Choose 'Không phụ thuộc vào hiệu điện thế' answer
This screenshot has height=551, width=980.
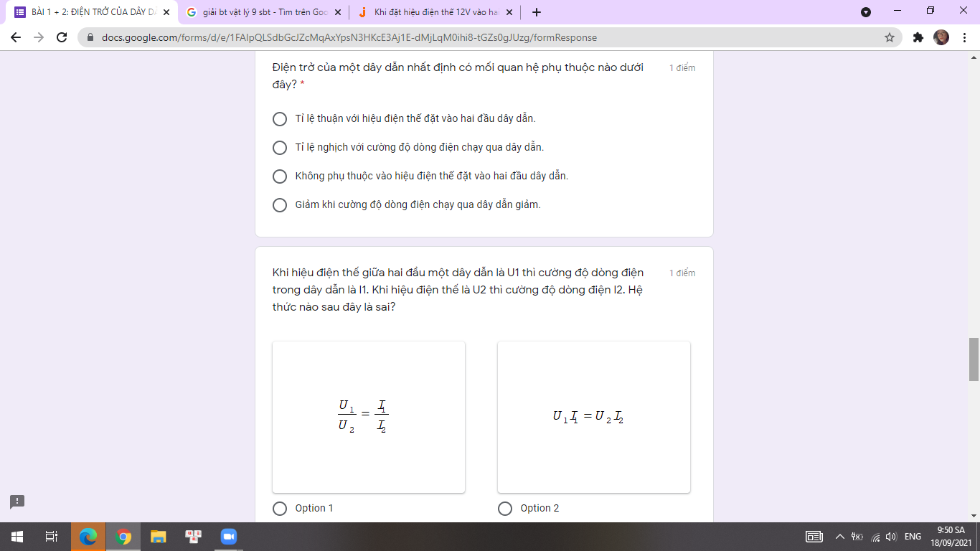(280, 176)
